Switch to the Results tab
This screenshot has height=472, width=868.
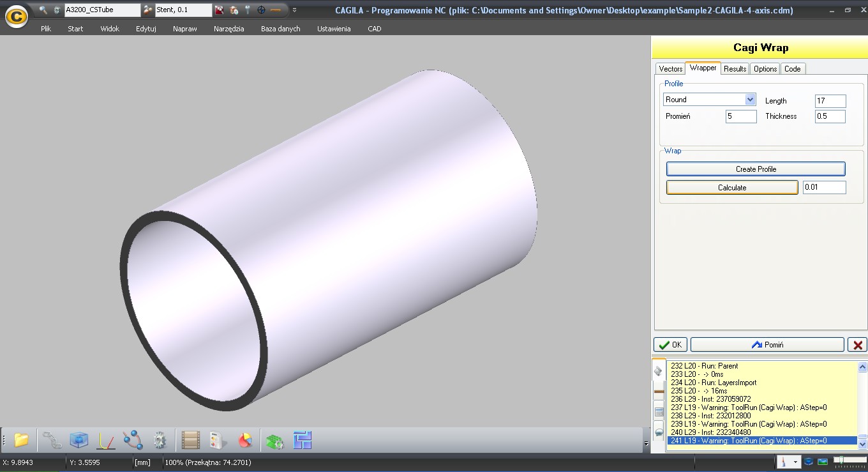pyautogui.click(x=735, y=68)
